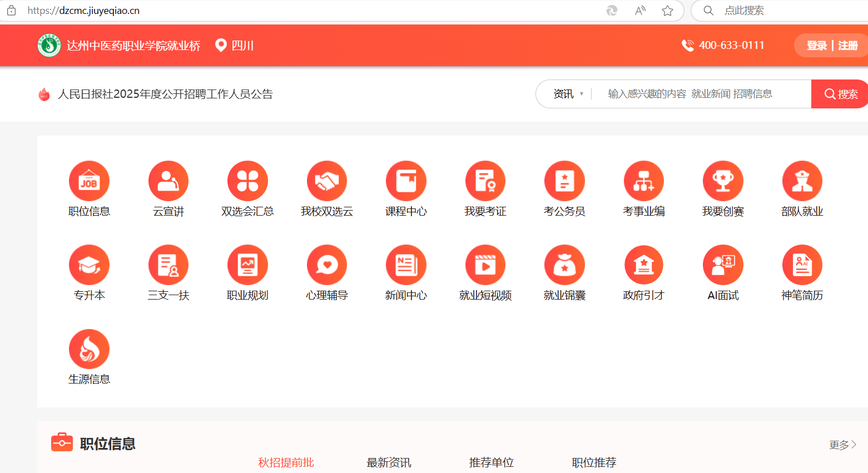Open the 我要创赛 trophy icon
Screen dimensions: 868x473
click(723, 181)
